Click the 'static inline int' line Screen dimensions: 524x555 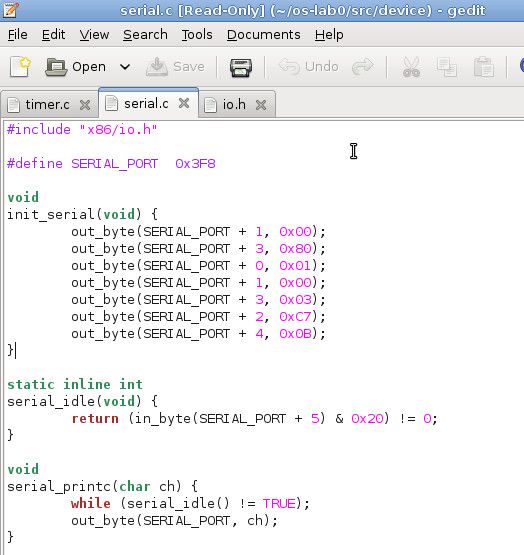coord(75,384)
